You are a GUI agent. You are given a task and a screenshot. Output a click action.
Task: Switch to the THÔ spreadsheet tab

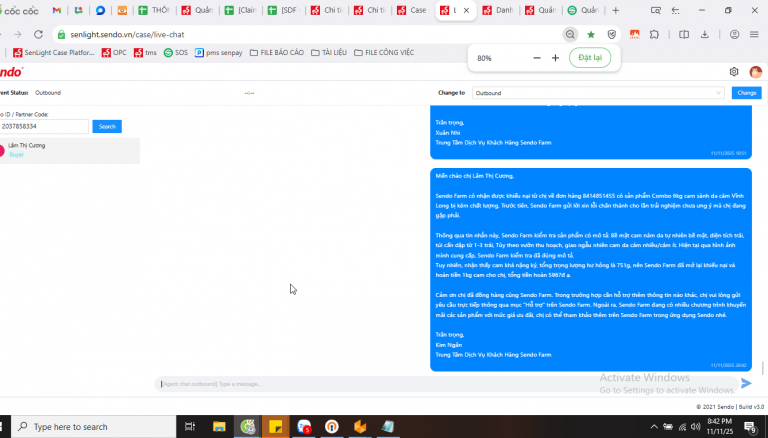click(154, 10)
